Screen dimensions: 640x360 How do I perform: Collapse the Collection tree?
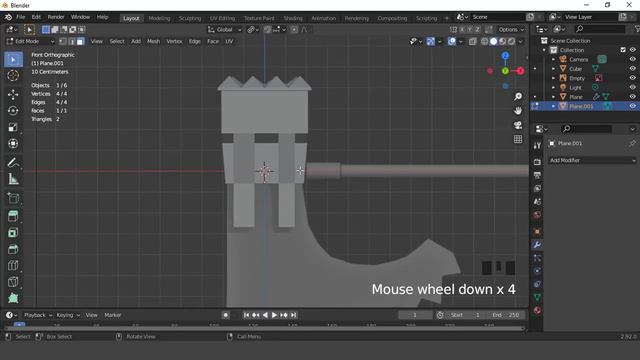(x=544, y=50)
